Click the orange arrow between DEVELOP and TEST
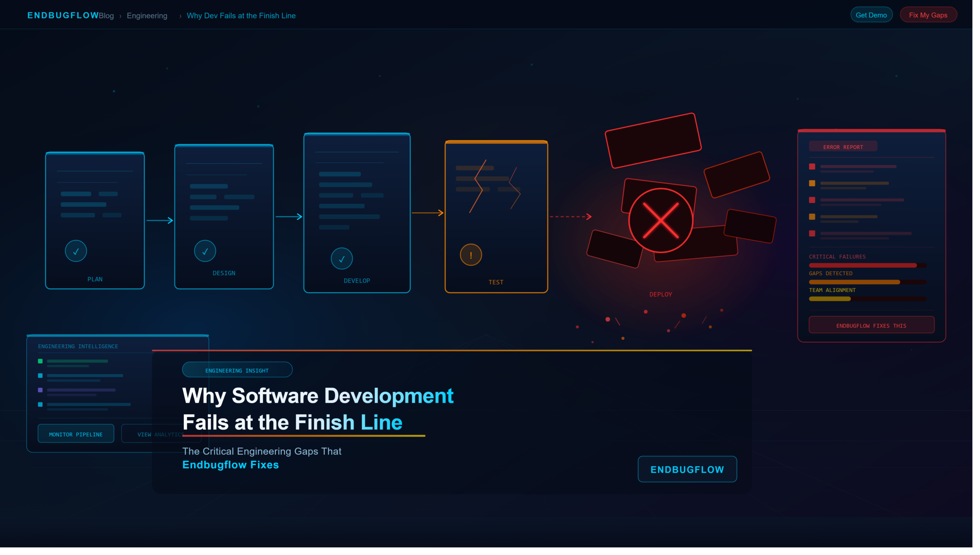Viewport: 980px width, 555px height. [427, 213]
